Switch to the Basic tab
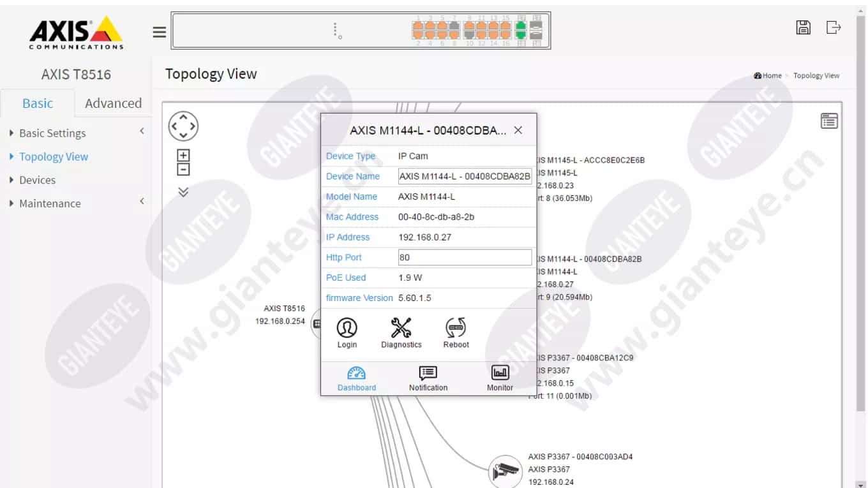 [x=38, y=103]
